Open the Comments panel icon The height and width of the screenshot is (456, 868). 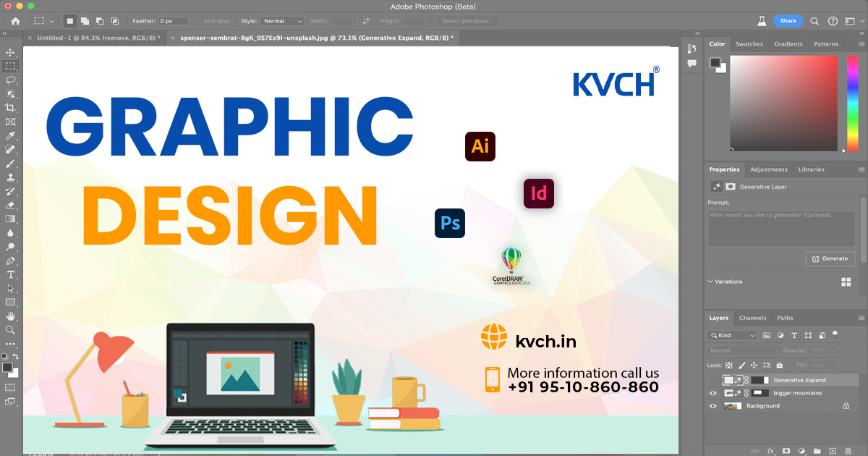tap(692, 64)
